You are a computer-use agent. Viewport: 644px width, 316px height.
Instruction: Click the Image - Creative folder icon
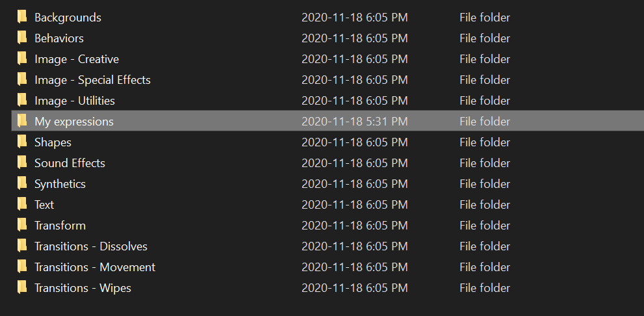tap(22, 59)
